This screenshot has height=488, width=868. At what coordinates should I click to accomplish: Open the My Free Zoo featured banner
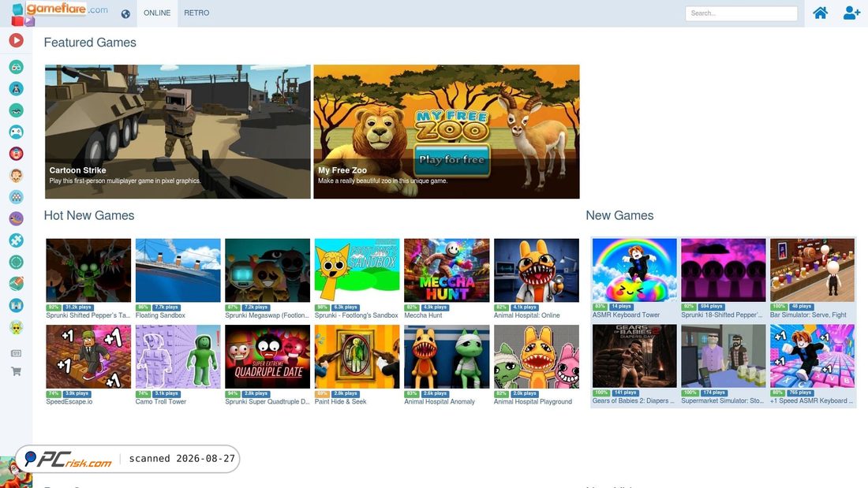pos(447,132)
